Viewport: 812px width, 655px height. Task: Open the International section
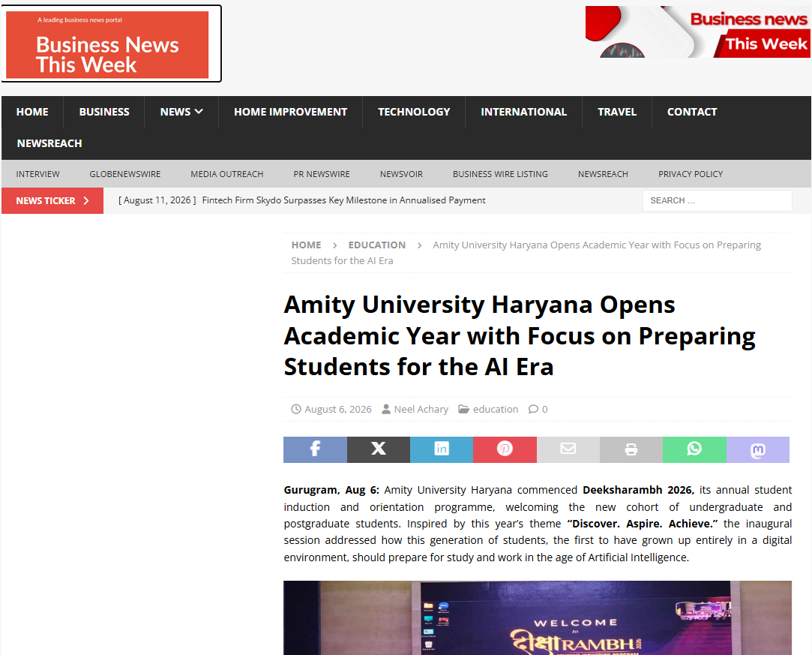pos(523,112)
